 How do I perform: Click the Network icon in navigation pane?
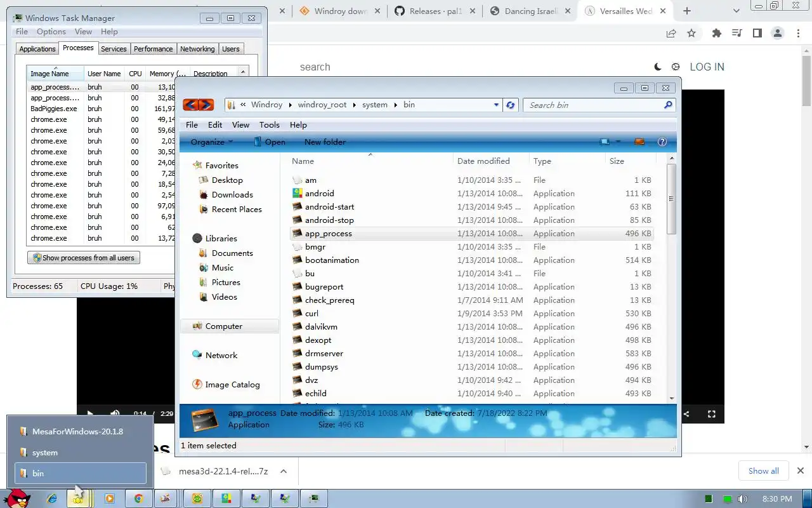pos(197,355)
